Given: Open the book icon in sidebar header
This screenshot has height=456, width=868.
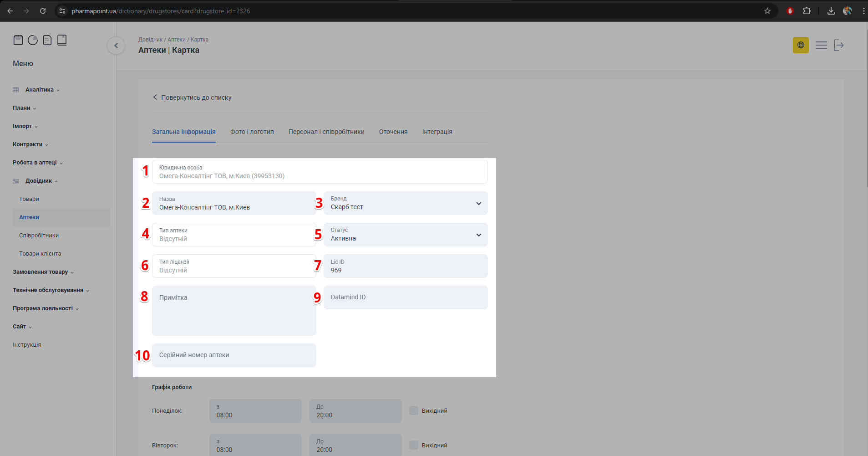Looking at the screenshot, I should (x=62, y=40).
